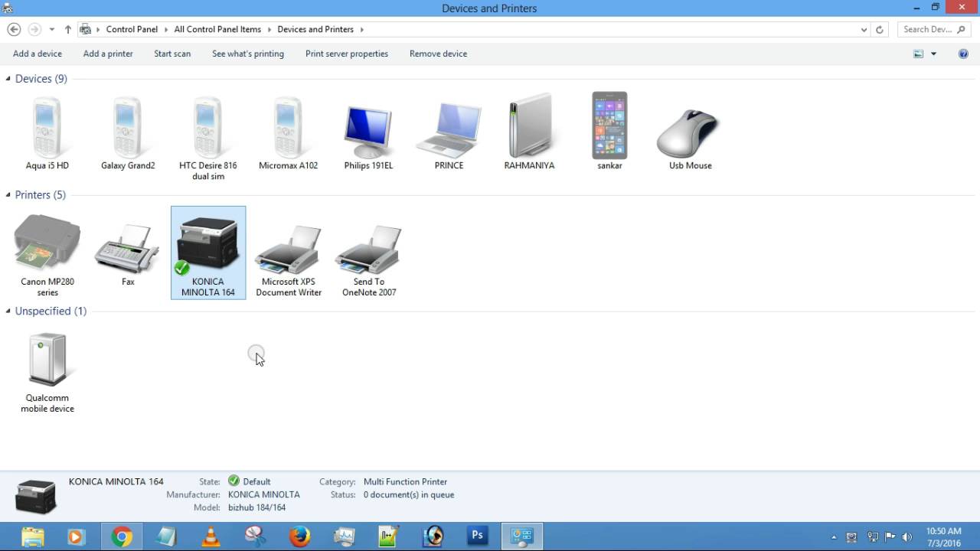Click the volume speaker tray icon
The width and height of the screenshot is (980, 551).
pos(907,537)
